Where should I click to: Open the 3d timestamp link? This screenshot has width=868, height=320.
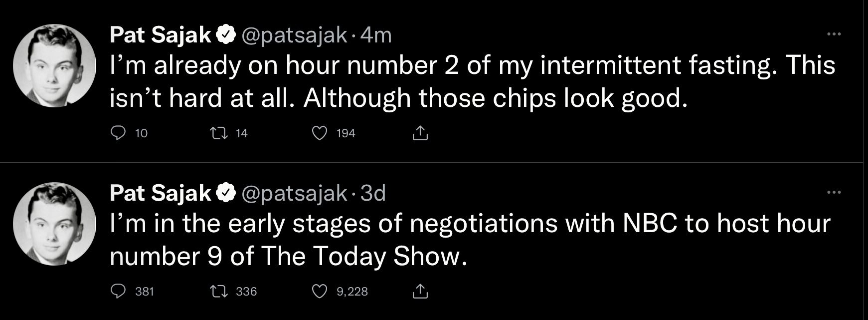[x=373, y=193]
